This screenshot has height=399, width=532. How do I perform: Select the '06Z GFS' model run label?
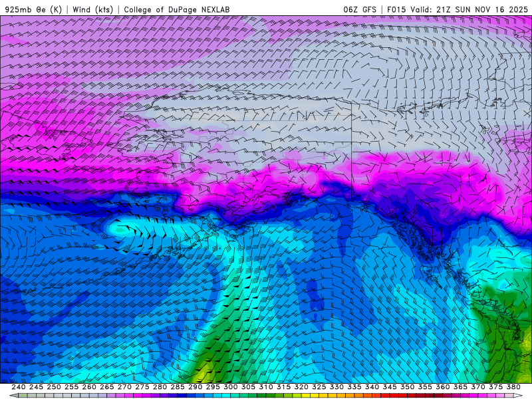click(360, 9)
